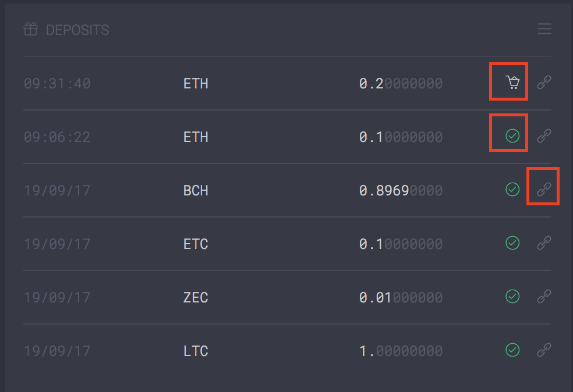
Task: Open the link icon for the BCH deposit
Action: [544, 190]
